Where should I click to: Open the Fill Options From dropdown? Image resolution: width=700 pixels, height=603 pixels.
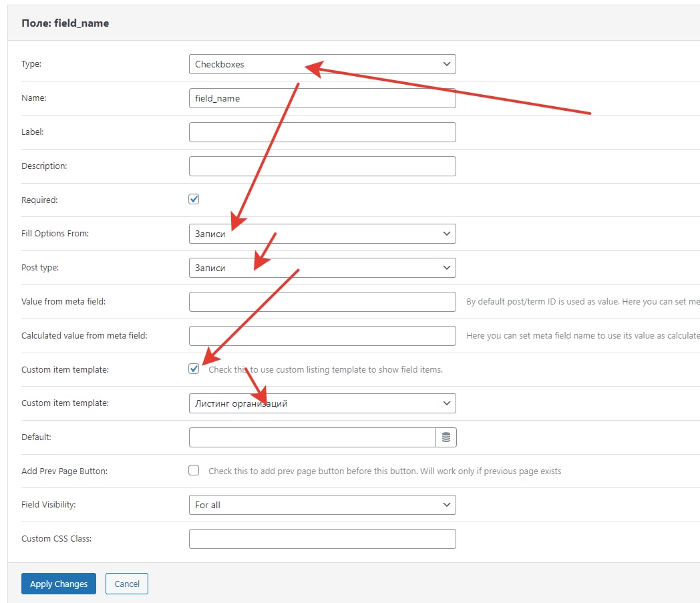pyautogui.click(x=323, y=234)
